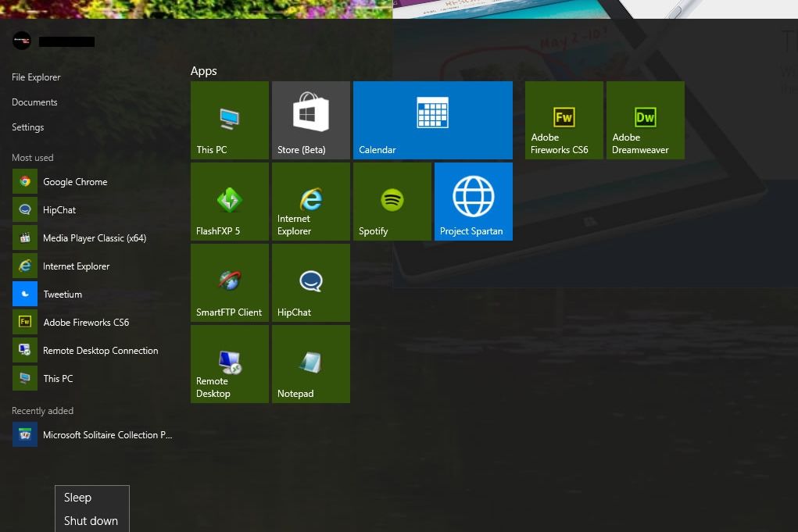Click the HipChat icon in Most used list
The height and width of the screenshot is (532, 798).
(x=25, y=209)
